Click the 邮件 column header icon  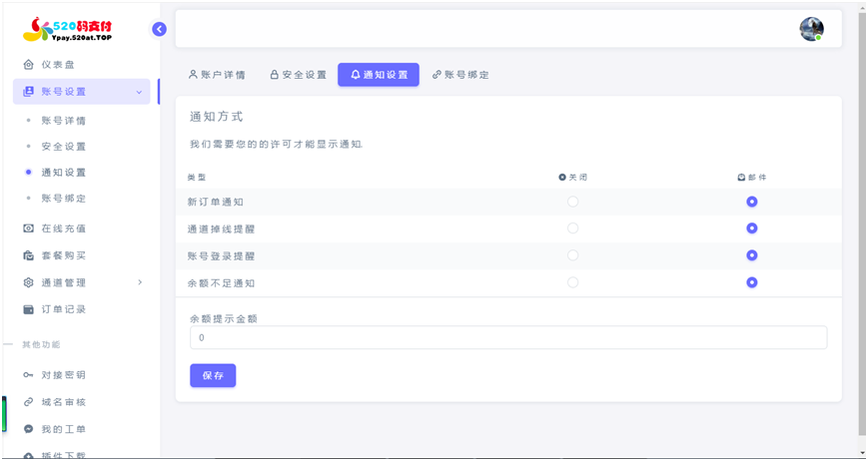tap(742, 178)
